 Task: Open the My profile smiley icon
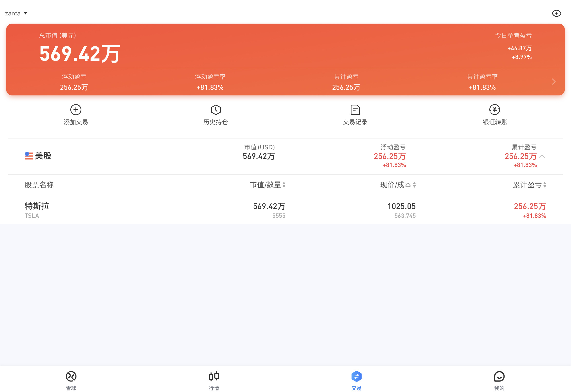[x=499, y=376]
